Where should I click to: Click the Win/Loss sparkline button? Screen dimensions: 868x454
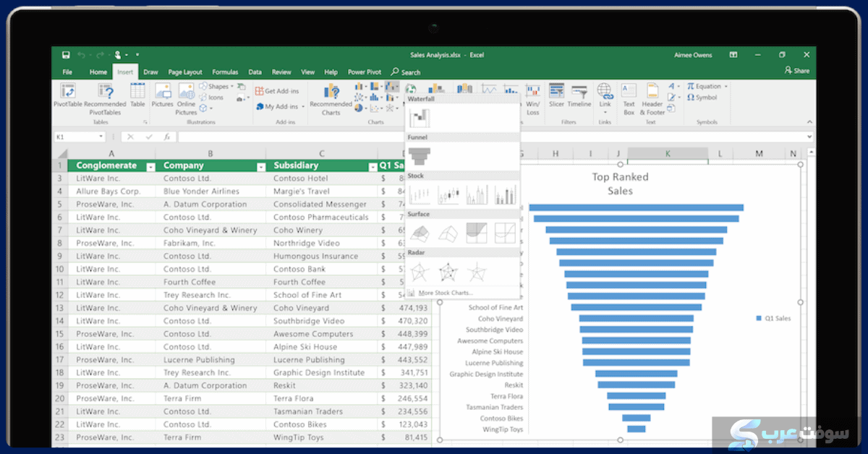point(533,99)
